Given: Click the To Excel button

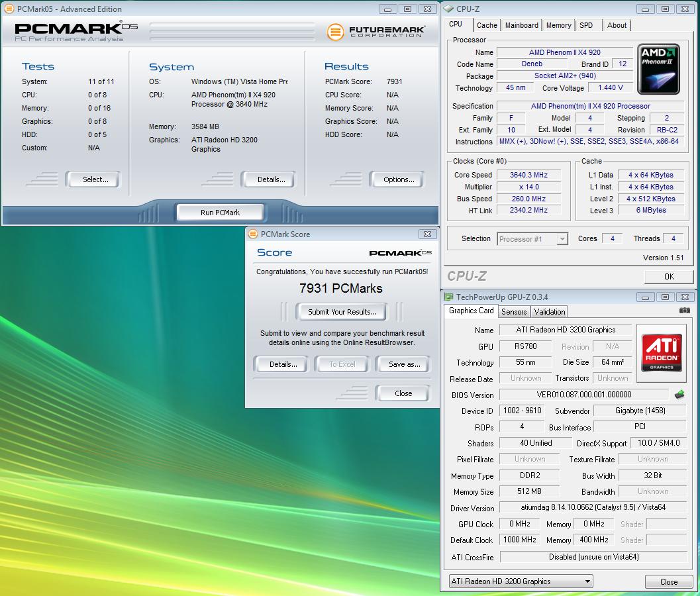Looking at the screenshot, I should pos(342,364).
